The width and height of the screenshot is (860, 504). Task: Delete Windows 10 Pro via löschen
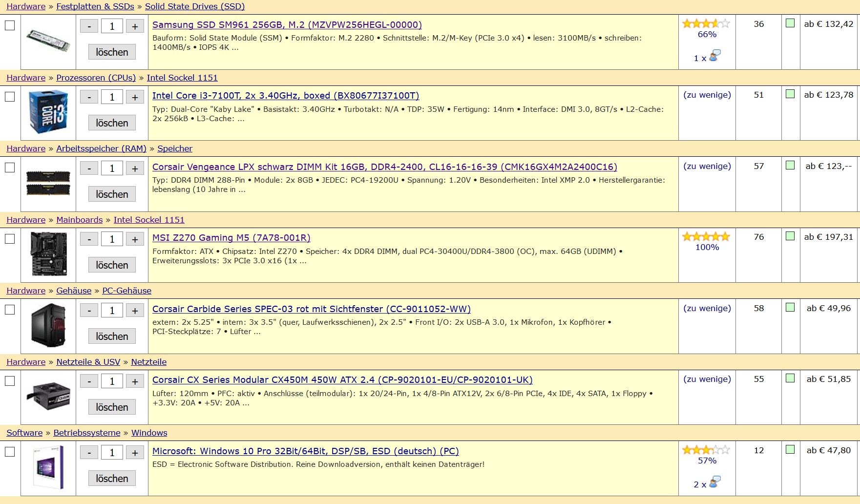click(x=112, y=478)
